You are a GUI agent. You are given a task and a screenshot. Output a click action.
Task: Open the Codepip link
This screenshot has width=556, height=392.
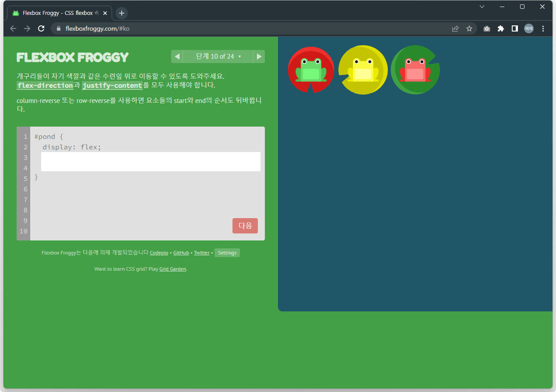(x=159, y=253)
